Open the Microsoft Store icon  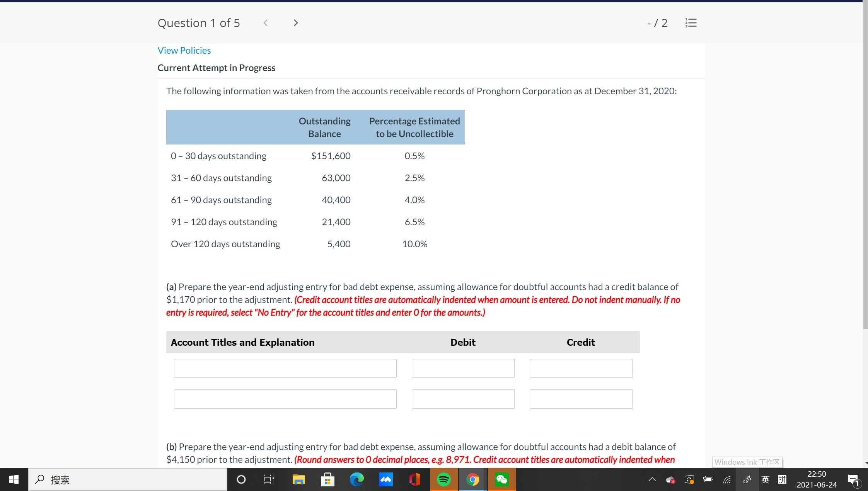point(327,479)
